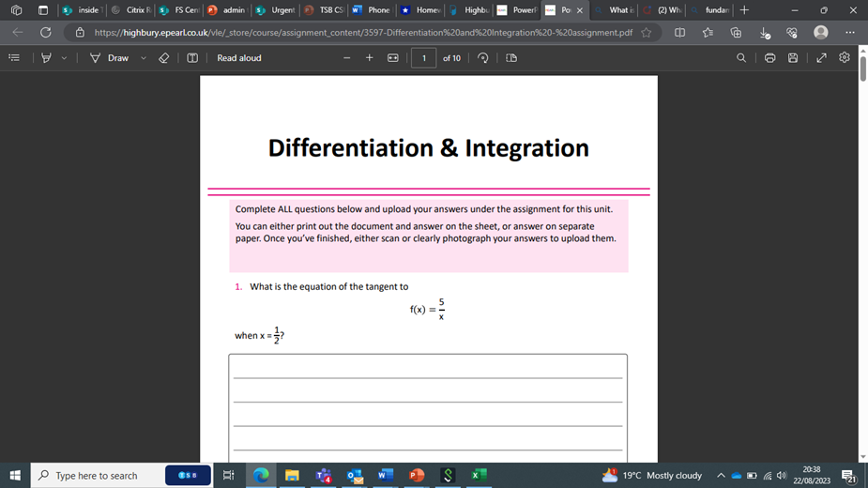Reload the page
The image size is (868, 488).
coord(45,32)
